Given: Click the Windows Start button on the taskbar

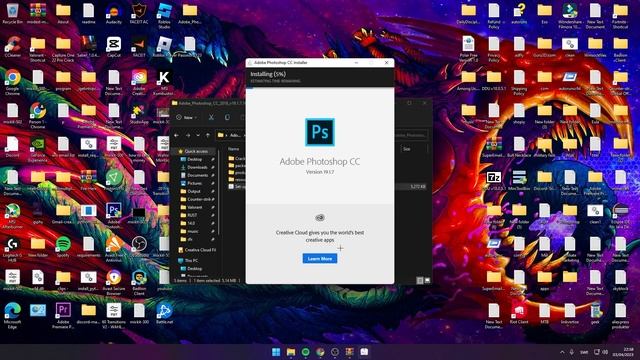Looking at the screenshot, I should [x=276, y=352].
